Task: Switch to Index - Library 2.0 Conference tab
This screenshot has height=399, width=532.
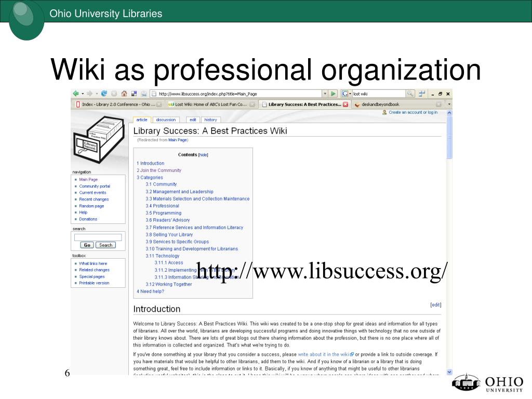Action: (x=118, y=104)
